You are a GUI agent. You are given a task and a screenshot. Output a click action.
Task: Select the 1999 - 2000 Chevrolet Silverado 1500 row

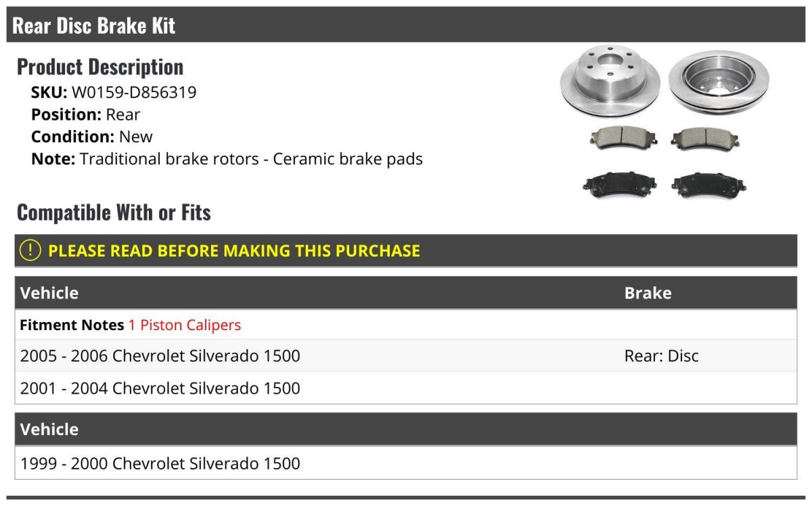[x=160, y=463]
